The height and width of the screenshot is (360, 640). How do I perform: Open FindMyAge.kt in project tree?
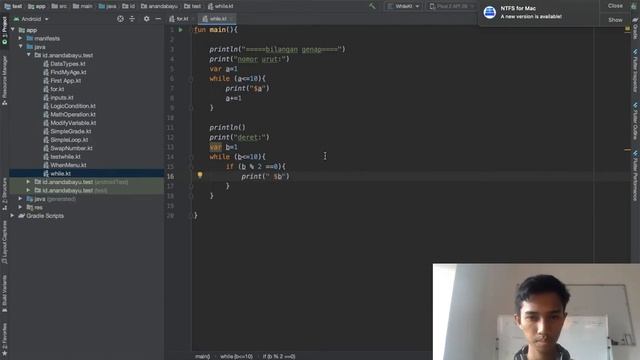click(68, 72)
